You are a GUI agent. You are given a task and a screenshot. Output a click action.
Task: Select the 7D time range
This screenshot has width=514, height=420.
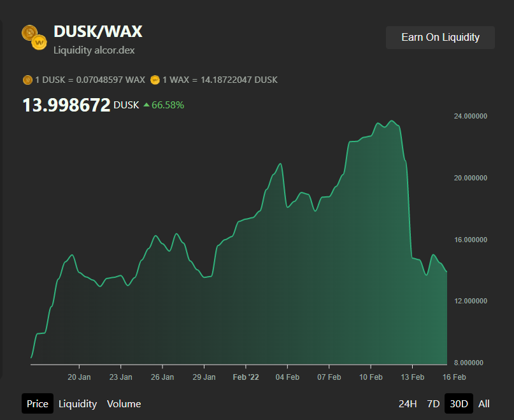(x=433, y=403)
